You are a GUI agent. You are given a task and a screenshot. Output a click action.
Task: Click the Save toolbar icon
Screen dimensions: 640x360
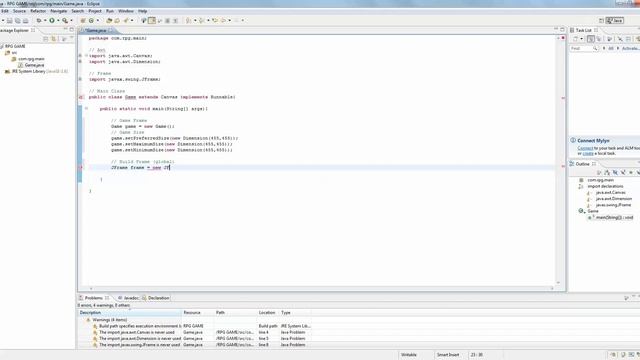pyautogui.click(x=9, y=20)
